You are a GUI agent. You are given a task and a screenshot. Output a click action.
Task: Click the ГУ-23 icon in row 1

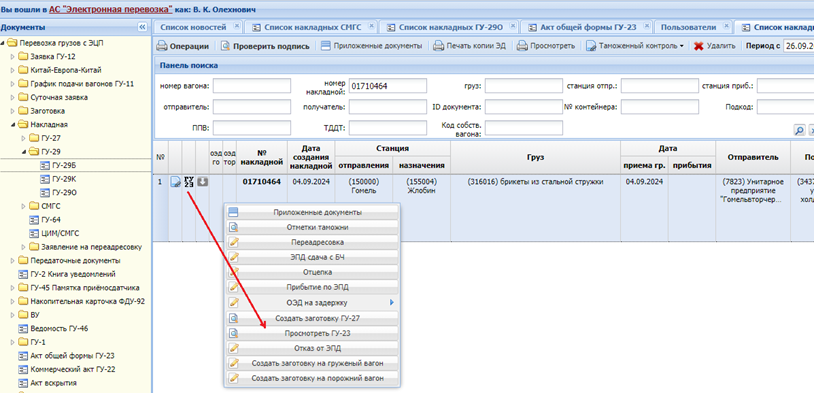click(x=189, y=182)
